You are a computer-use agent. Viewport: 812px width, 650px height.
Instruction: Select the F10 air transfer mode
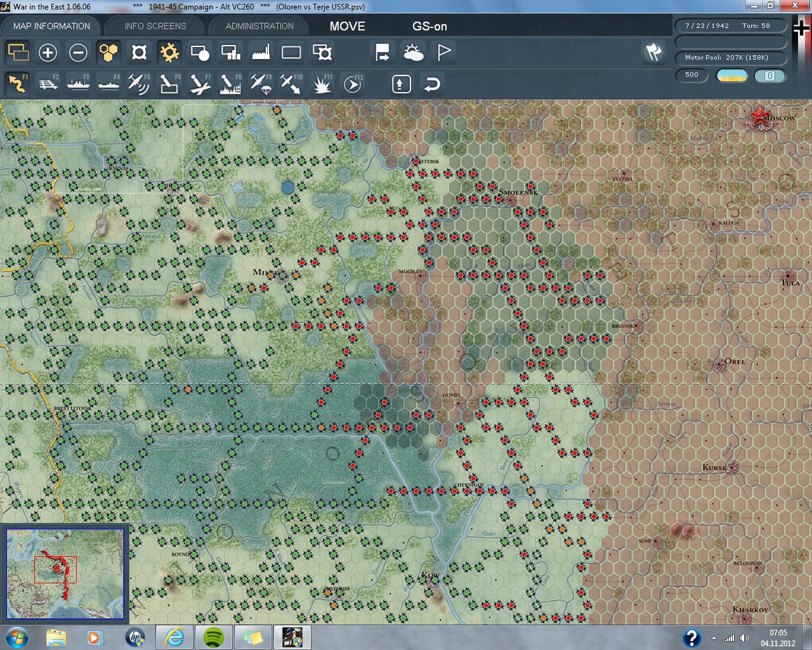coord(291,83)
